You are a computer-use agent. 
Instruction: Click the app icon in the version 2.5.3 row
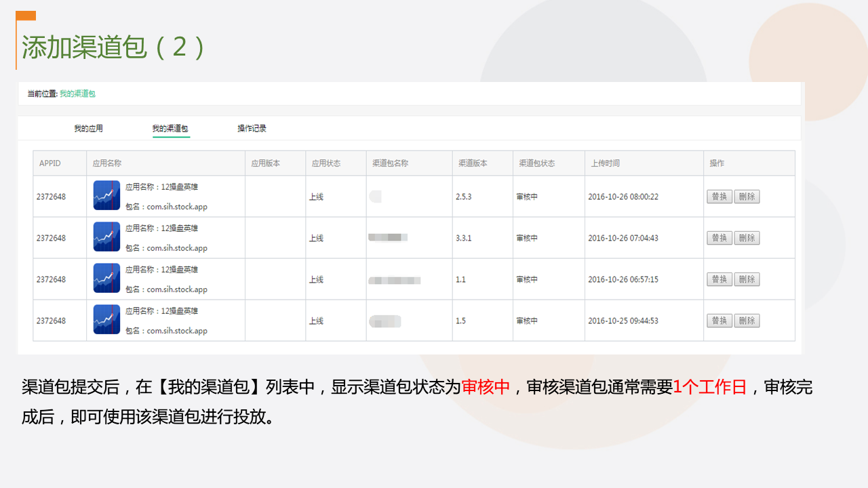[106, 195]
